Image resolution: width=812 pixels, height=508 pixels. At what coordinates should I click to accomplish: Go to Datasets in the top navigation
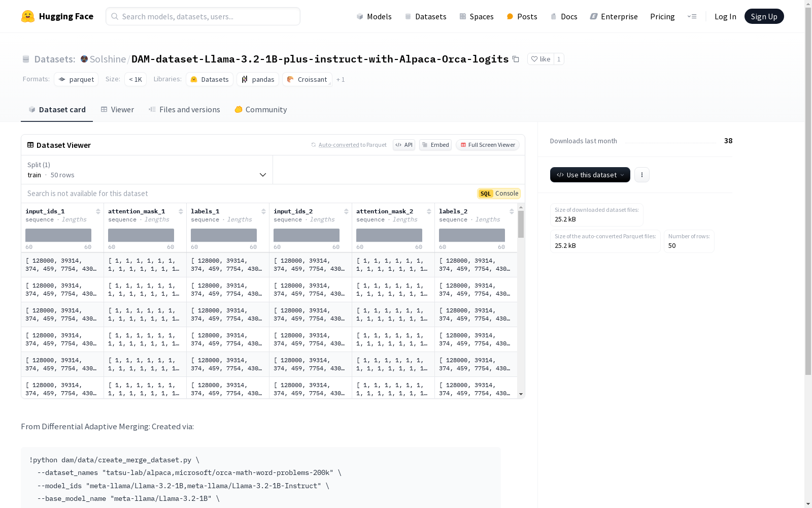point(425,16)
